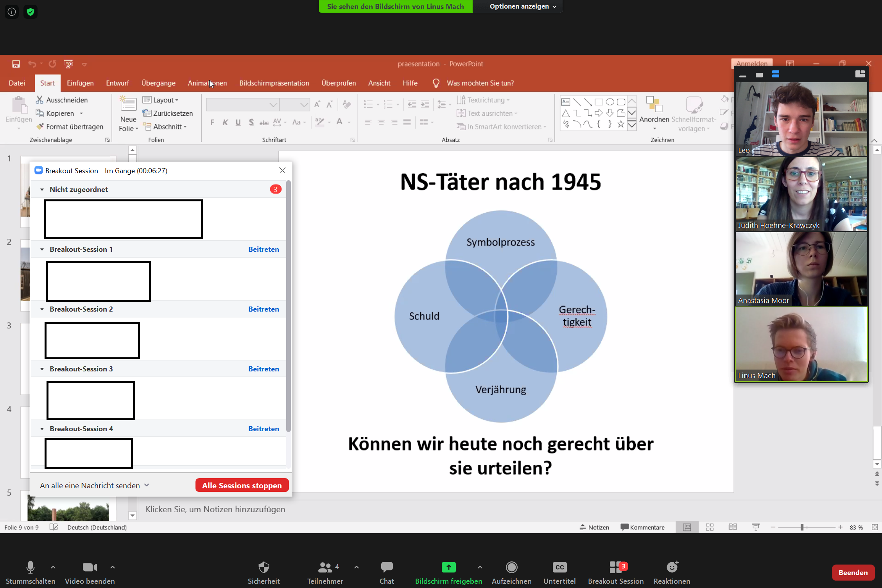Screen dimensions: 882x588
Task: Switch to the Bildschirmpräsentation tab
Action: point(274,83)
